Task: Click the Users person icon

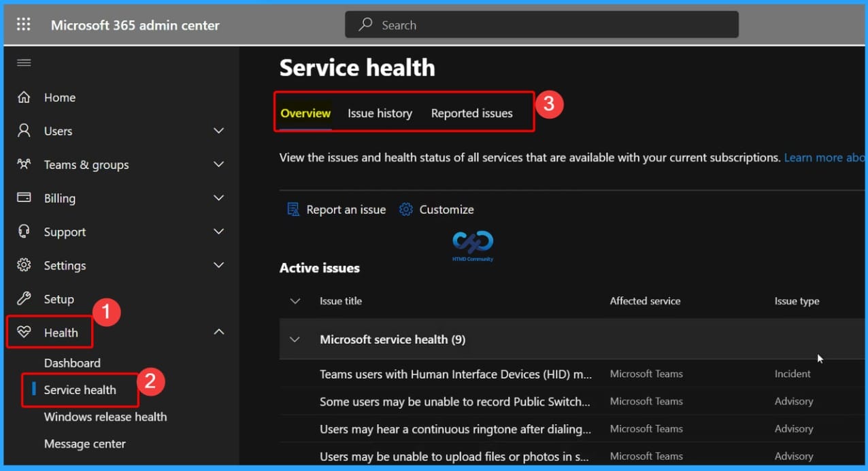Action: point(24,130)
